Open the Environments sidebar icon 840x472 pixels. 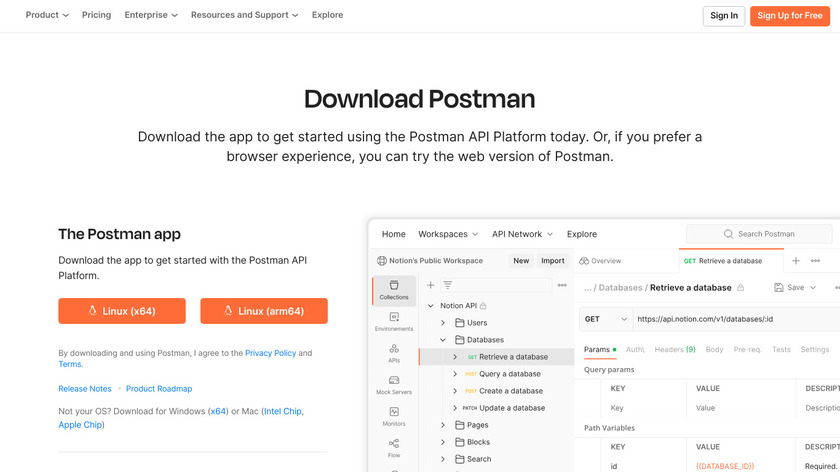pos(394,321)
